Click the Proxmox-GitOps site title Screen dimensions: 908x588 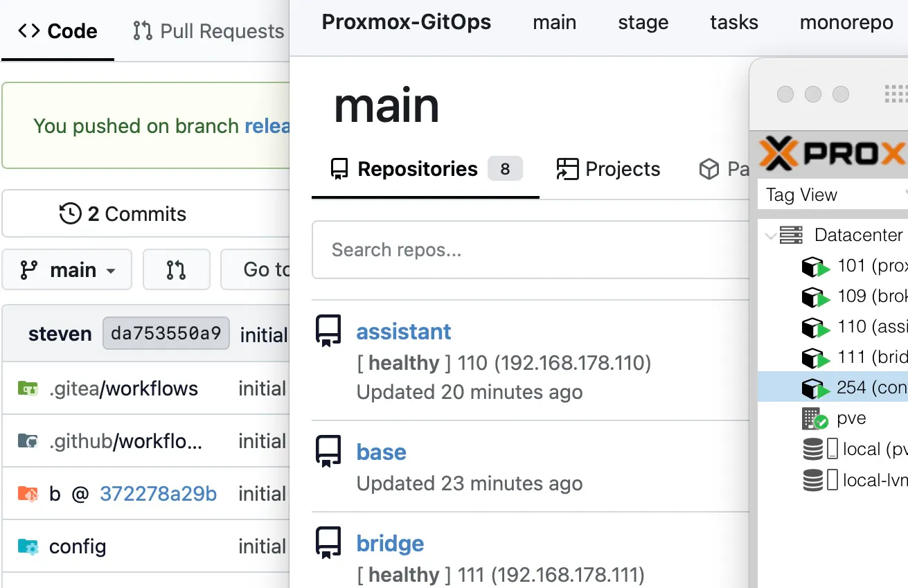(x=407, y=22)
